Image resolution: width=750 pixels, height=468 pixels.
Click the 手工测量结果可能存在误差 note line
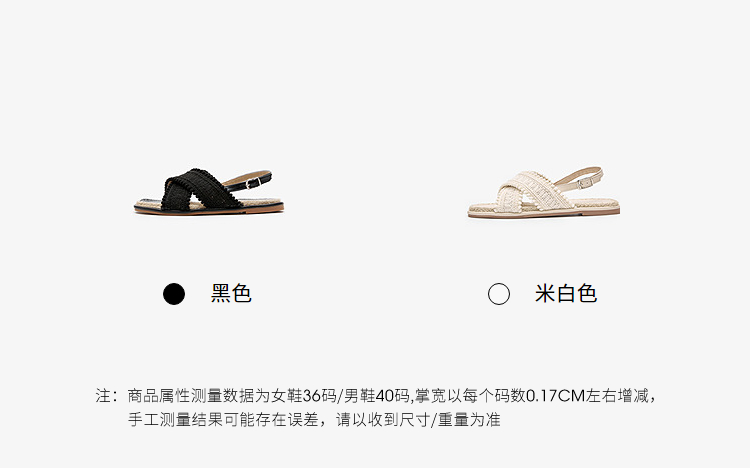pyautogui.click(x=223, y=420)
